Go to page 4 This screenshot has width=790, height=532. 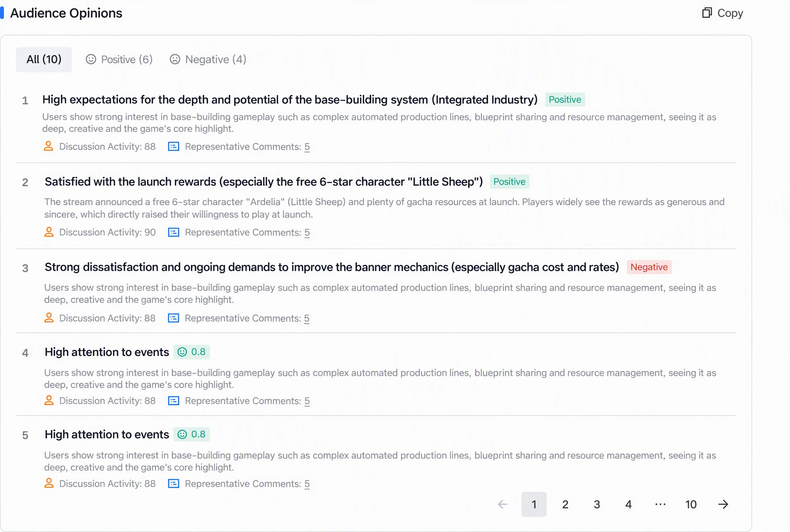[x=628, y=504]
